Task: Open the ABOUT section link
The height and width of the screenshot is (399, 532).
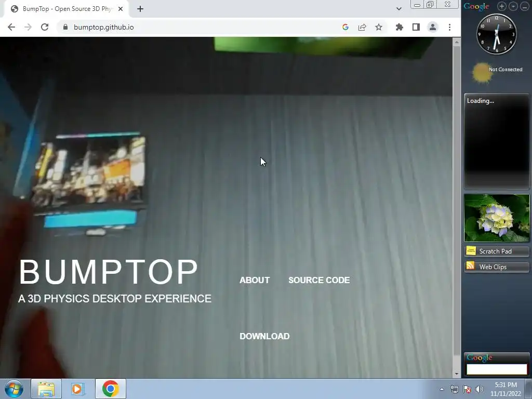Action: click(255, 280)
